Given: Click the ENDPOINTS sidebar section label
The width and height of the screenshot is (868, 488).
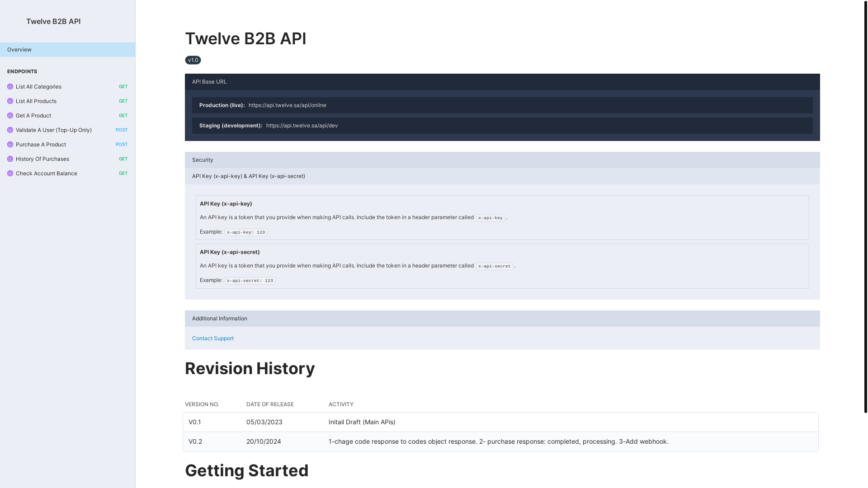Looking at the screenshot, I should pos(22,71).
